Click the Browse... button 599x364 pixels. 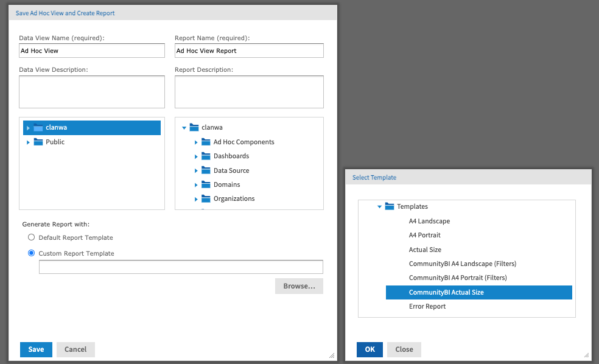point(299,286)
